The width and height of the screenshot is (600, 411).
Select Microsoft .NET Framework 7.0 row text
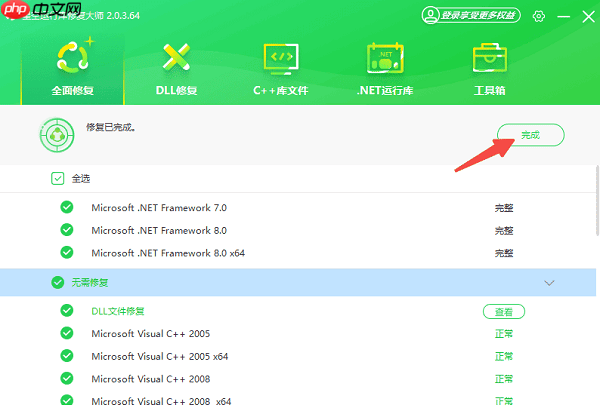pyautogui.click(x=159, y=207)
